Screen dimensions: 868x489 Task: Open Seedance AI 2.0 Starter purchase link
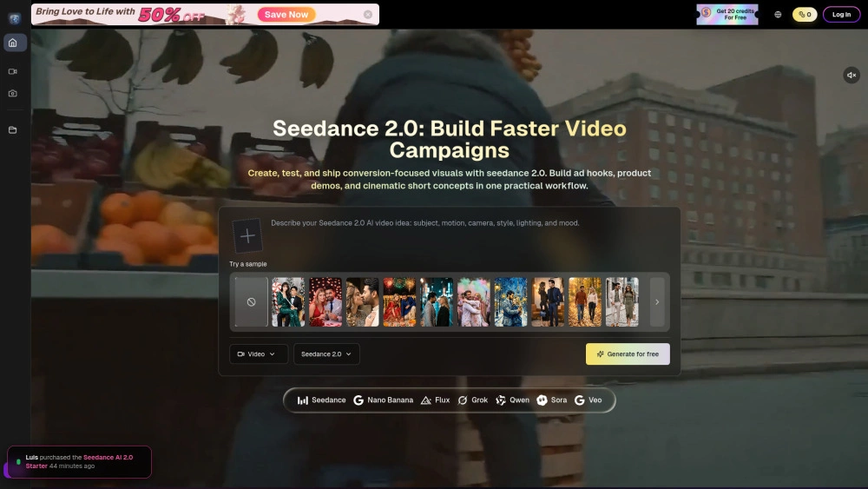pyautogui.click(x=79, y=461)
